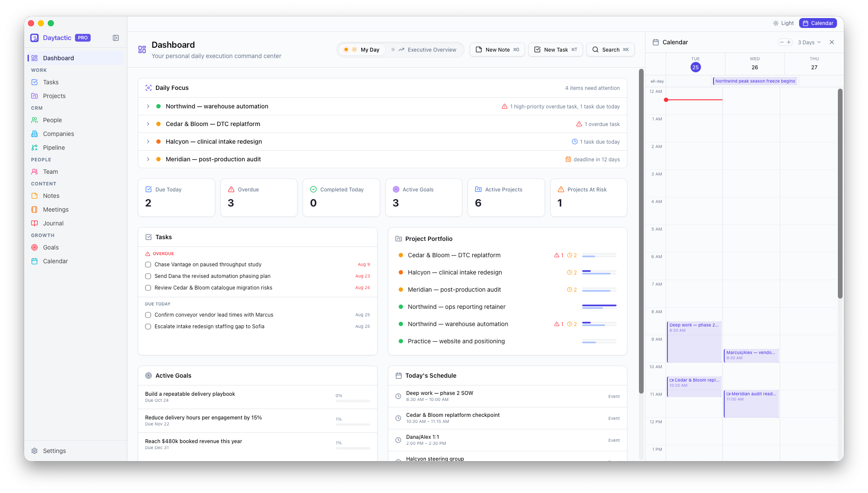
Task: Click the calendar zoom-in plus icon
Action: (x=789, y=42)
